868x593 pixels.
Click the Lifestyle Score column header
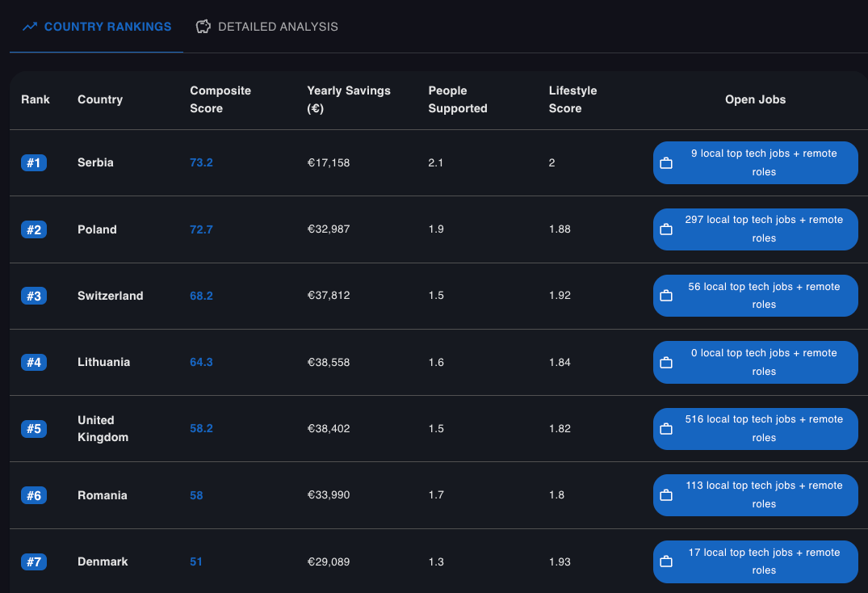click(x=573, y=99)
